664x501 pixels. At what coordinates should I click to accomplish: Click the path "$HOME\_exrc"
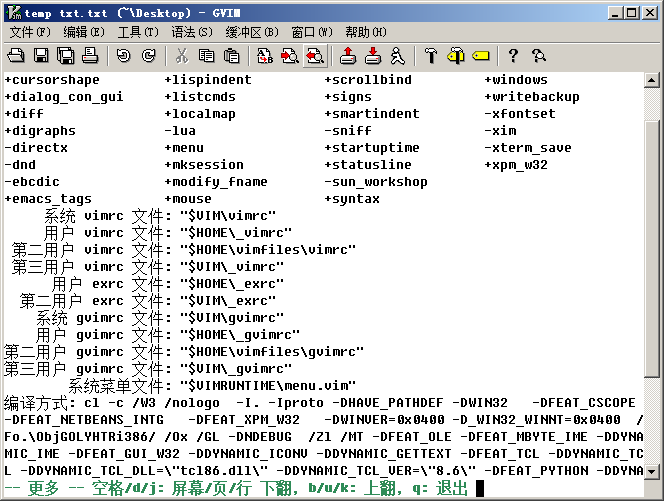(x=232, y=284)
